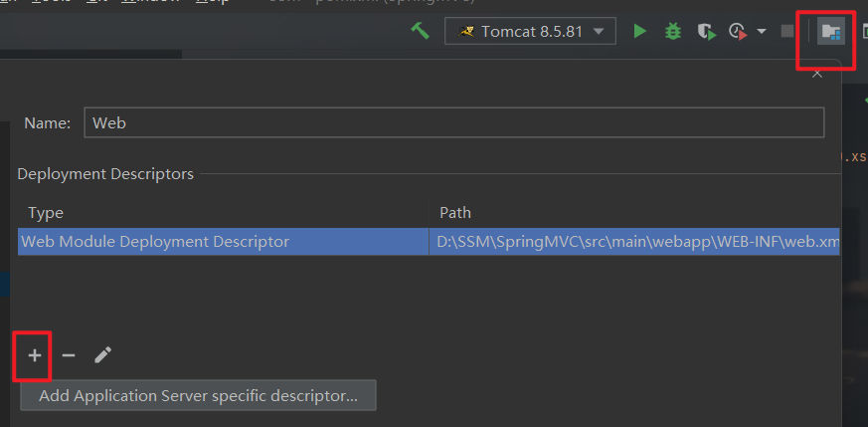Screen dimensions: 868x427
Task: Run the Tomcat configuration with the green play icon
Action: tap(640, 31)
